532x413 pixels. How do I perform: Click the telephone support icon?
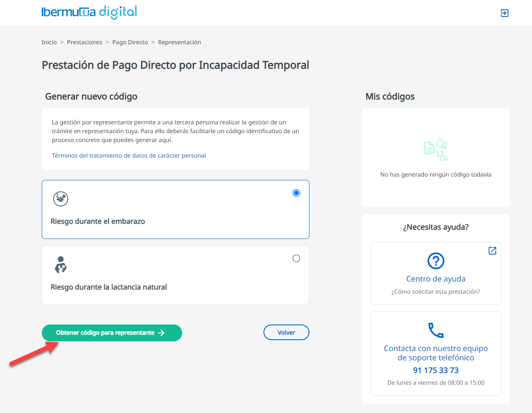(435, 330)
